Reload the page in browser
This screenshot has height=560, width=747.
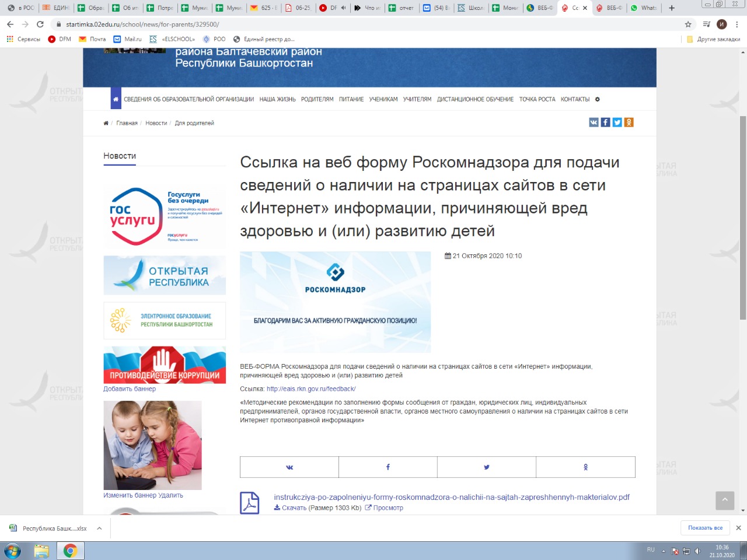pos(40,24)
